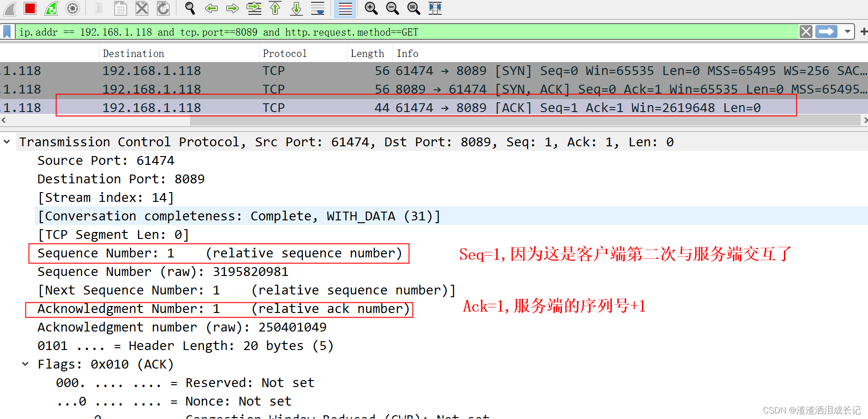This screenshot has height=419, width=868.
Task: Click the save capture file icon
Action: 120,8
